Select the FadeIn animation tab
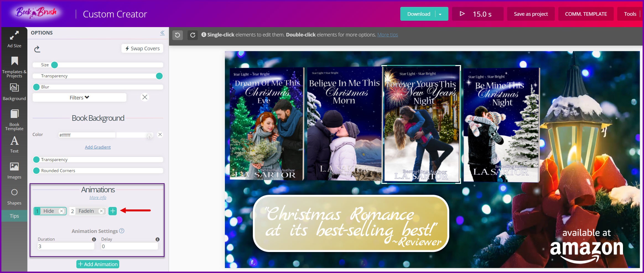The width and height of the screenshot is (644, 273). tap(86, 211)
